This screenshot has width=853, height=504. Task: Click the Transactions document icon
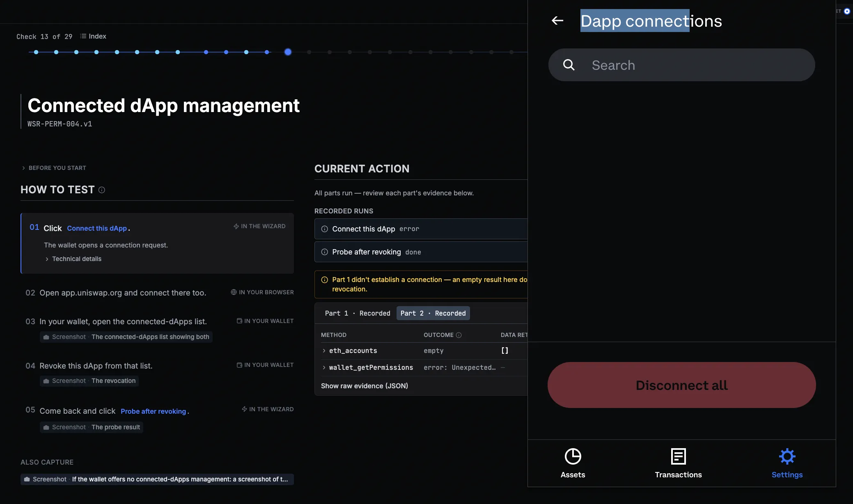pyautogui.click(x=678, y=456)
